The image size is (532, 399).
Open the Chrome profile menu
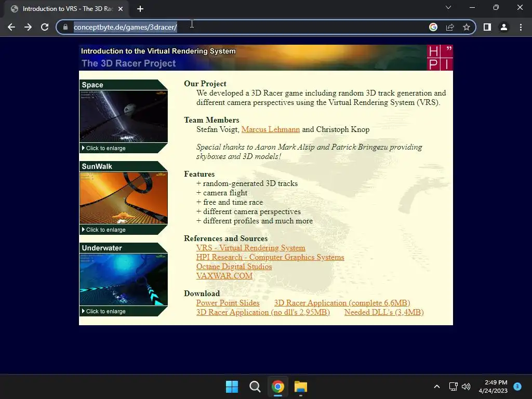tap(504, 27)
